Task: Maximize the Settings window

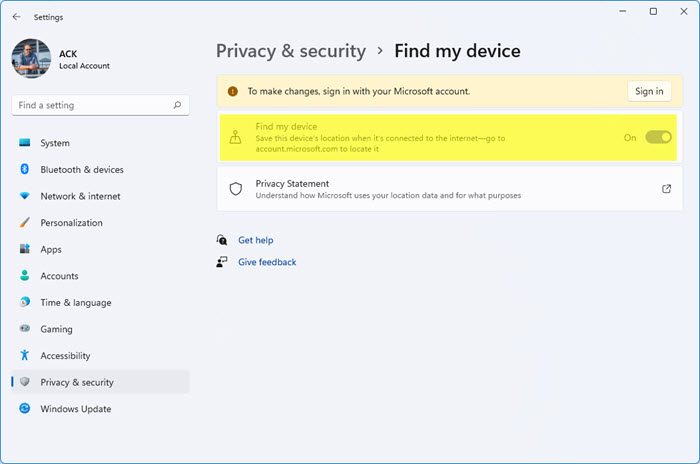Action: click(x=653, y=11)
